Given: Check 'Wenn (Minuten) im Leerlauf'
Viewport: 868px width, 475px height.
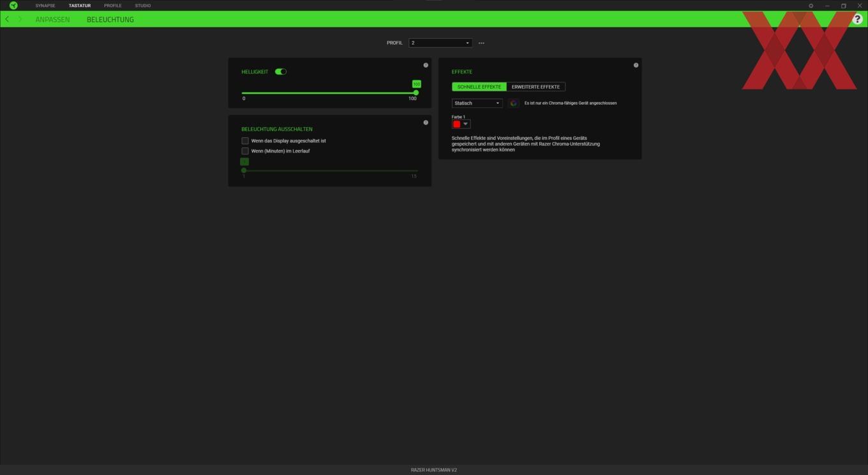Looking at the screenshot, I should (x=245, y=151).
